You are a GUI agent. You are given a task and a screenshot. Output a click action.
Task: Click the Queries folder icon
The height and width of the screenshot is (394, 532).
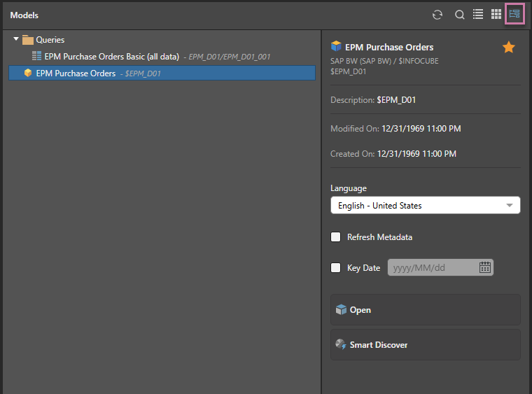(x=28, y=40)
